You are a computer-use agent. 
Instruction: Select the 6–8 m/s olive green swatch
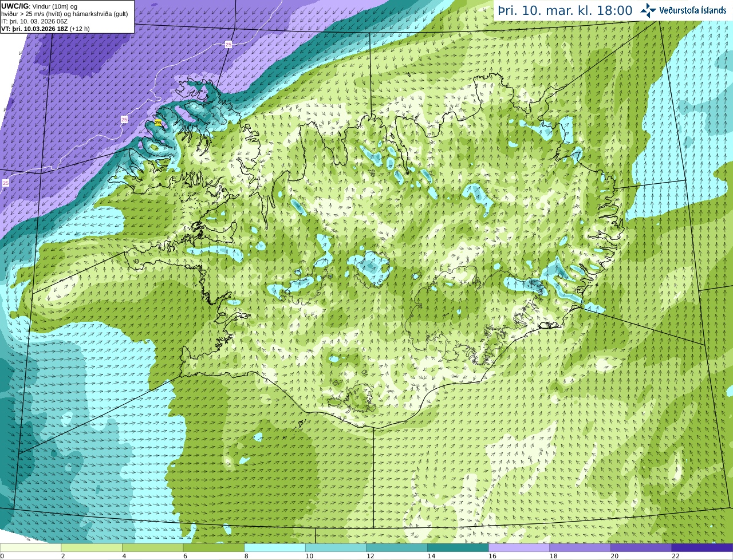[214, 548]
